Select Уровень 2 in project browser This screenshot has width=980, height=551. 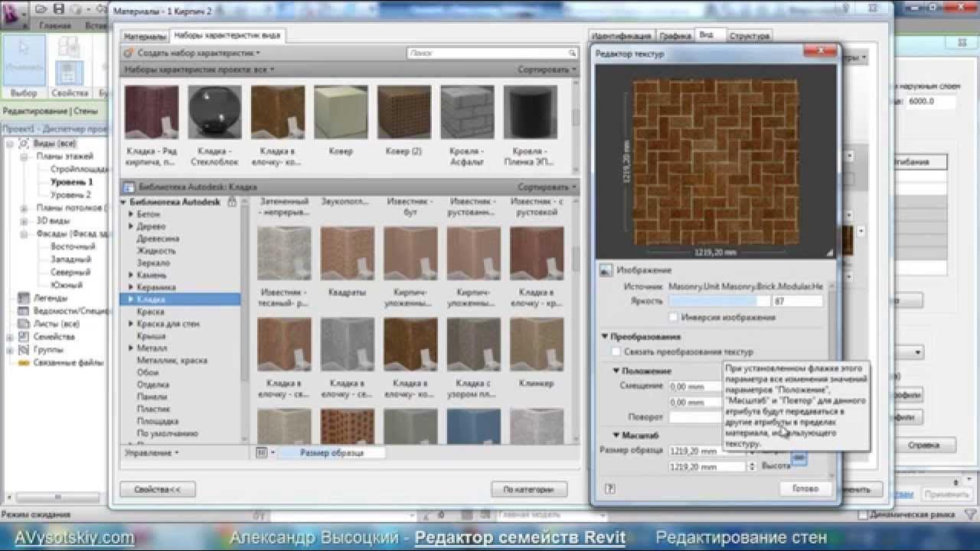click(x=70, y=194)
